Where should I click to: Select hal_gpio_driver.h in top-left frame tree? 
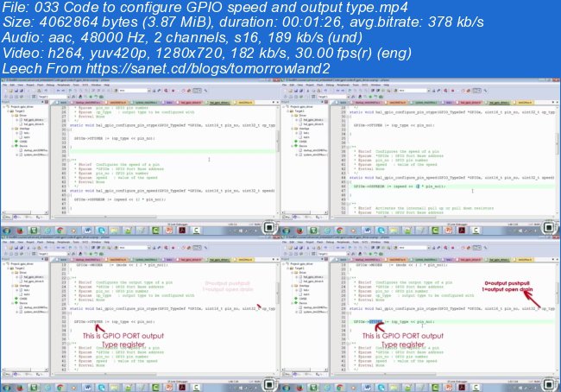34,124
